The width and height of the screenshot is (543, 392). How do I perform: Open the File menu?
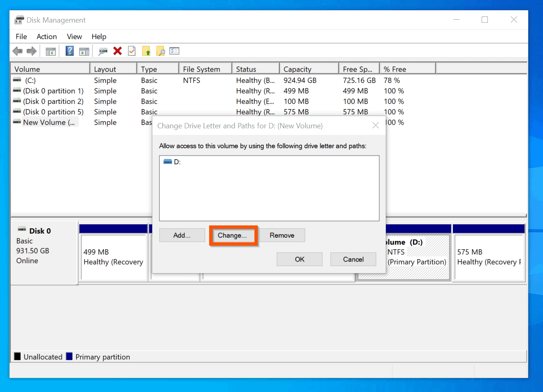point(21,37)
